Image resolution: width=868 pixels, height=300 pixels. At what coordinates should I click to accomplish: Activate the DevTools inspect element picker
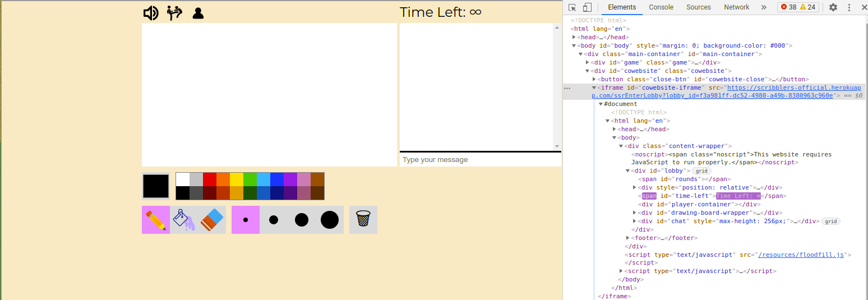pyautogui.click(x=572, y=7)
